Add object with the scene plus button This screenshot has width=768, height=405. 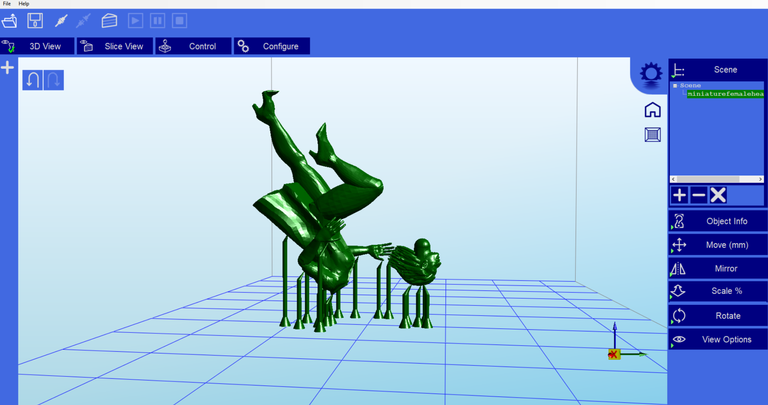coord(679,195)
